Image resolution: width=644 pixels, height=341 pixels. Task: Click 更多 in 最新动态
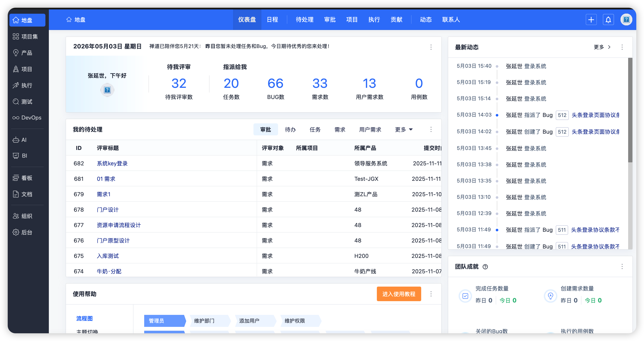tap(602, 47)
